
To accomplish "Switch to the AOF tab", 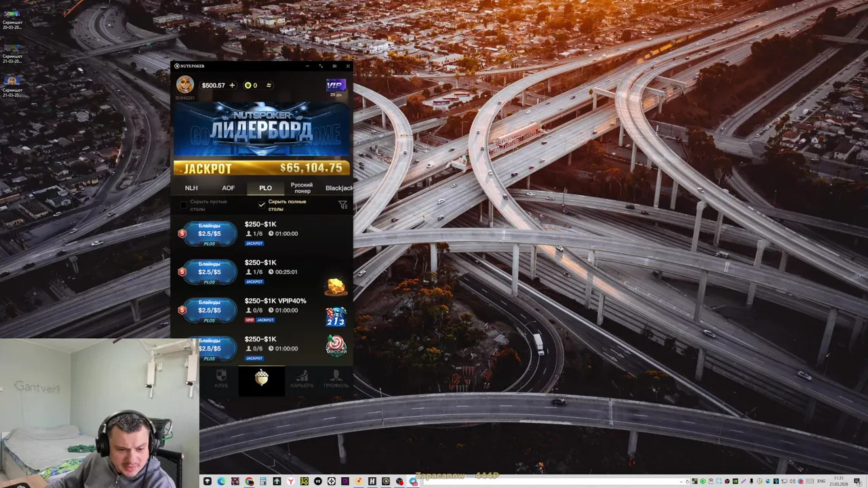I will pyautogui.click(x=229, y=188).
